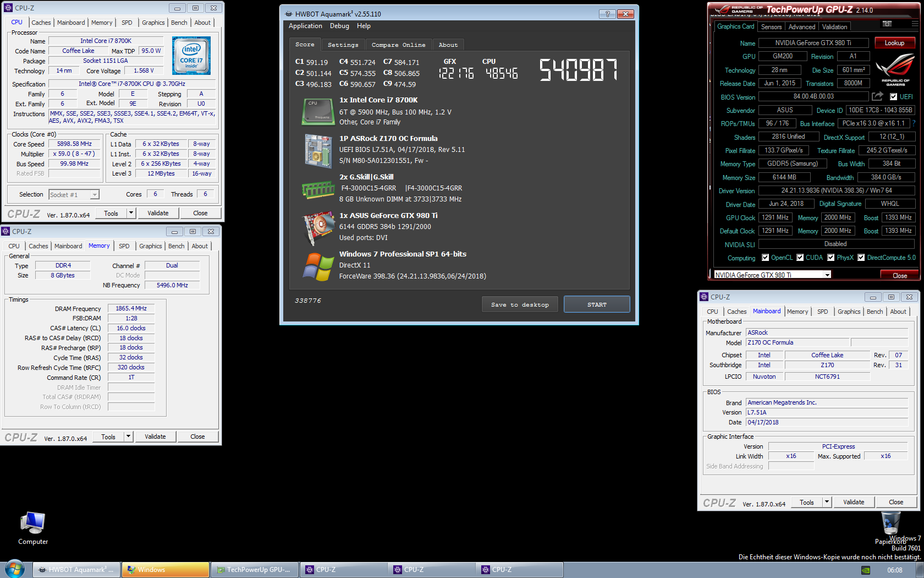This screenshot has width=924, height=578.
Task: Click Tools button in CPU-Z CPU window
Action: (111, 213)
